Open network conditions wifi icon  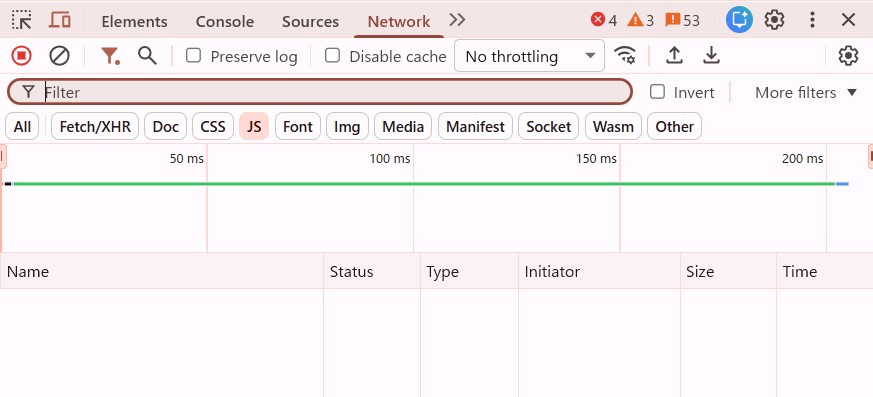tap(625, 56)
